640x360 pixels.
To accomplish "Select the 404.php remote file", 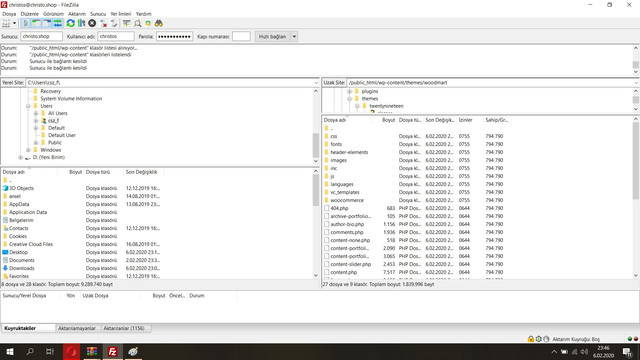I will (x=339, y=208).
